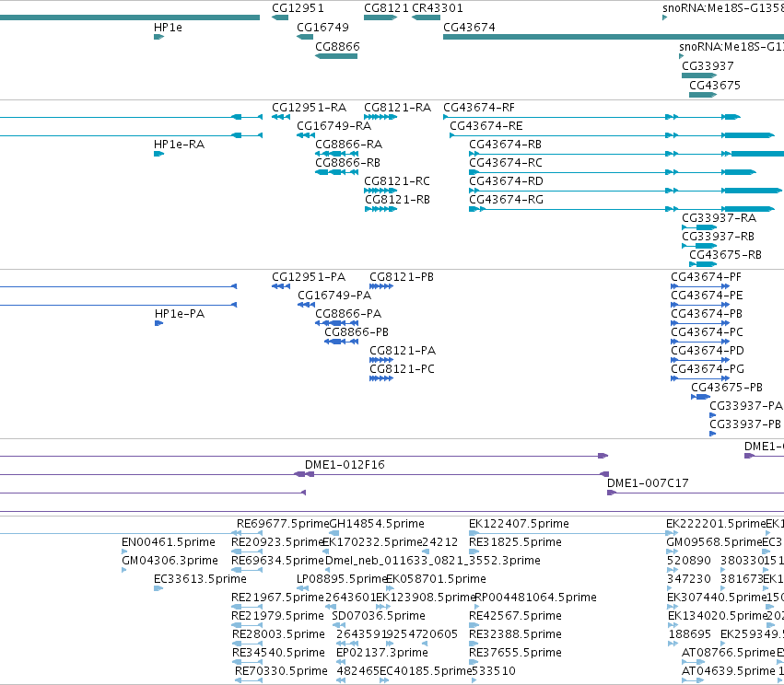Select protein CG8866-PA
Screen dimensions: 784x685
(x=348, y=314)
